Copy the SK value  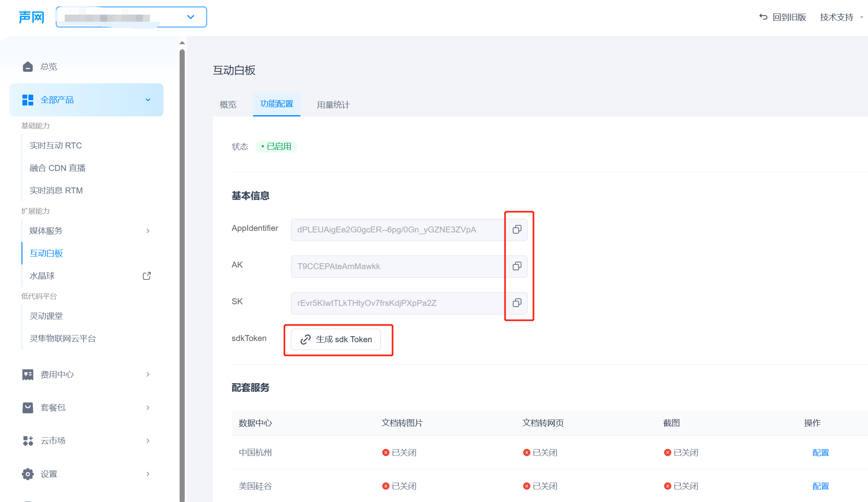click(x=517, y=303)
